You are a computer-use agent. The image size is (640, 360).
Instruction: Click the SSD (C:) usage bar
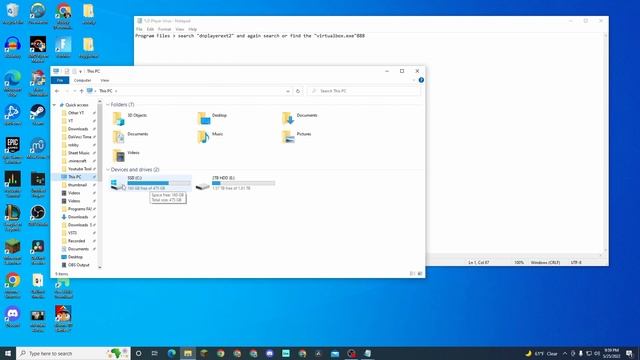[159, 183]
